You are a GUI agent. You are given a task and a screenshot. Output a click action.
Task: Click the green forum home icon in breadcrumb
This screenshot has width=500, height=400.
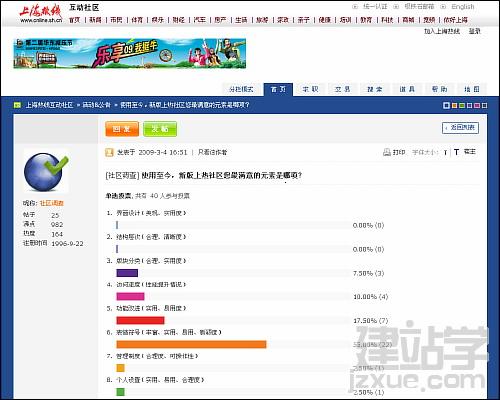tap(17, 105)
